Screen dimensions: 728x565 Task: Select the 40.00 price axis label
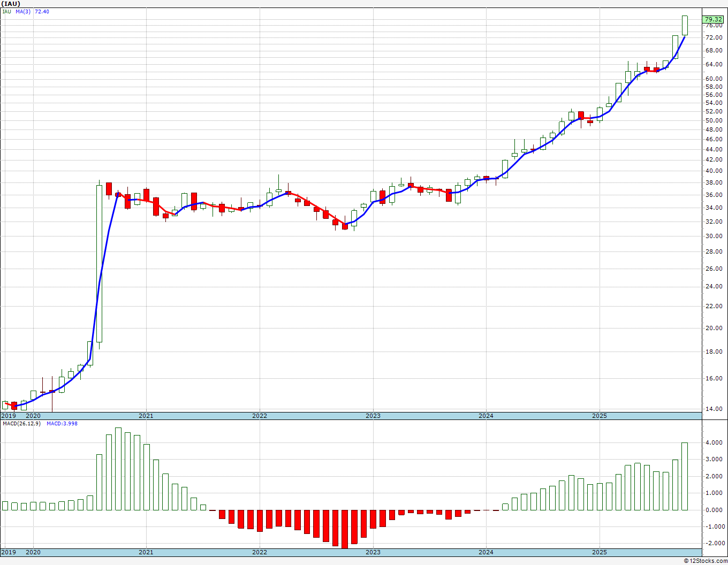[714, 171]
